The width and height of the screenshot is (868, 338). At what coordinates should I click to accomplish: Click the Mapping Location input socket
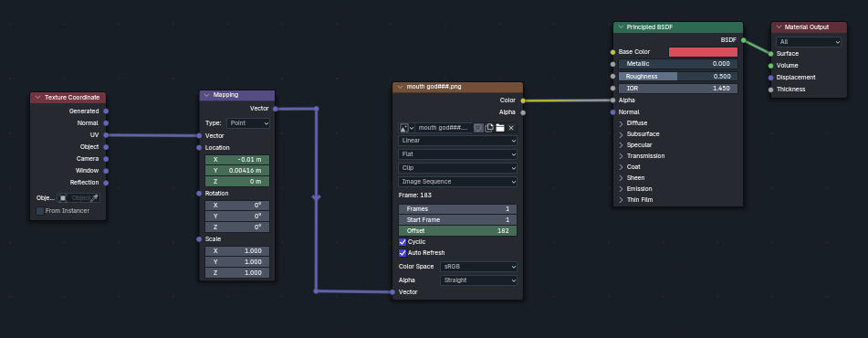point(199,147)
